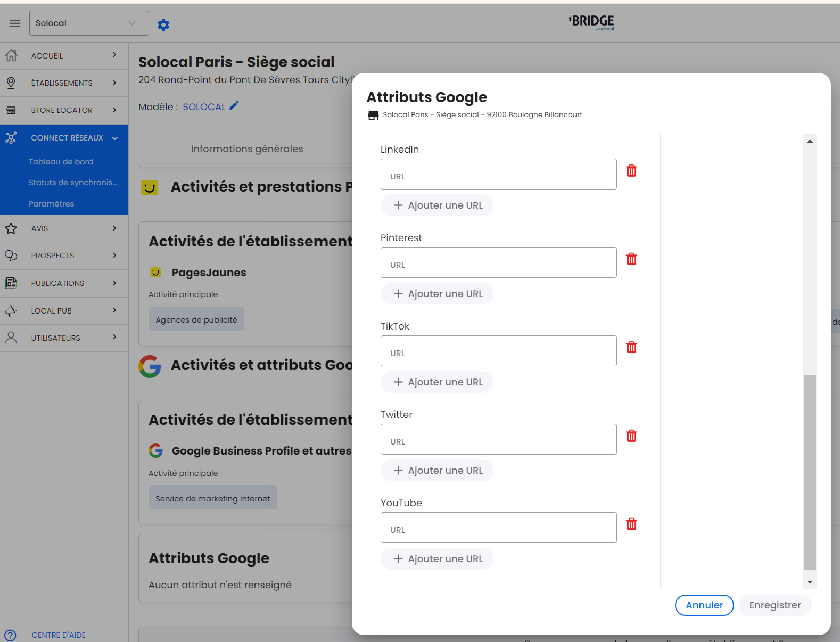Open the Centre d'aide link
Viewport: 840px width, 642px height.
coord(59,635)
